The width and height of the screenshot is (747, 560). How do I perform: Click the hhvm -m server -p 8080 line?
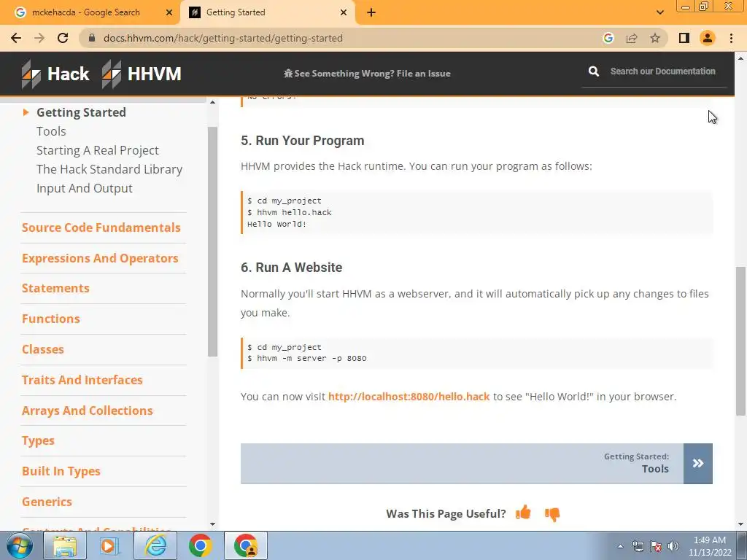307,359
